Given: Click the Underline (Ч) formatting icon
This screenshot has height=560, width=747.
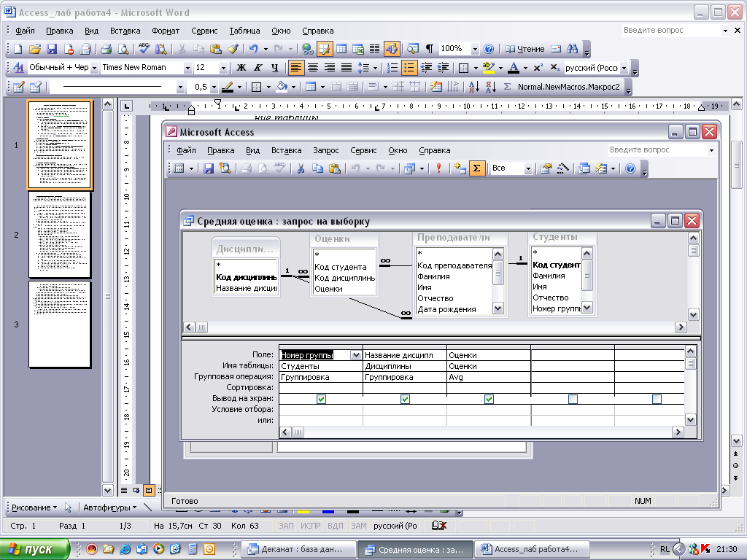Looking at the screenshot, I should [x=274, y=68].
